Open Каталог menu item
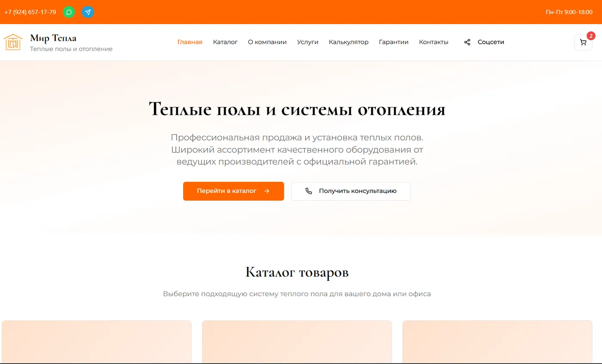Image resolution: width=602 pixels, height=364 pixels. [x=225, y=42]
